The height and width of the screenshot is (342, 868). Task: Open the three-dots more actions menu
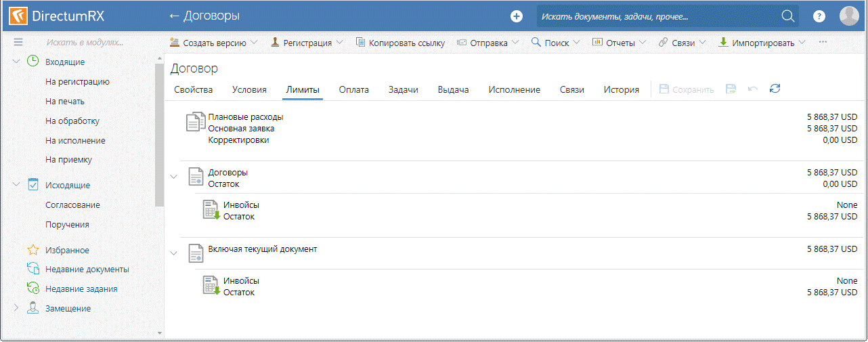pos(823,42)
